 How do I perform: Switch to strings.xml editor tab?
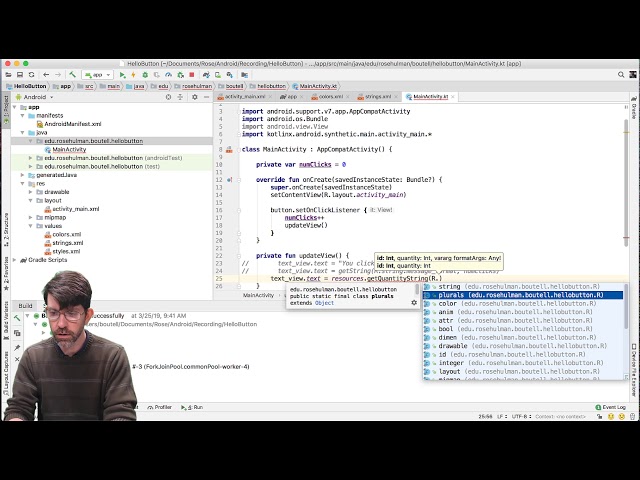coord(378,97)
